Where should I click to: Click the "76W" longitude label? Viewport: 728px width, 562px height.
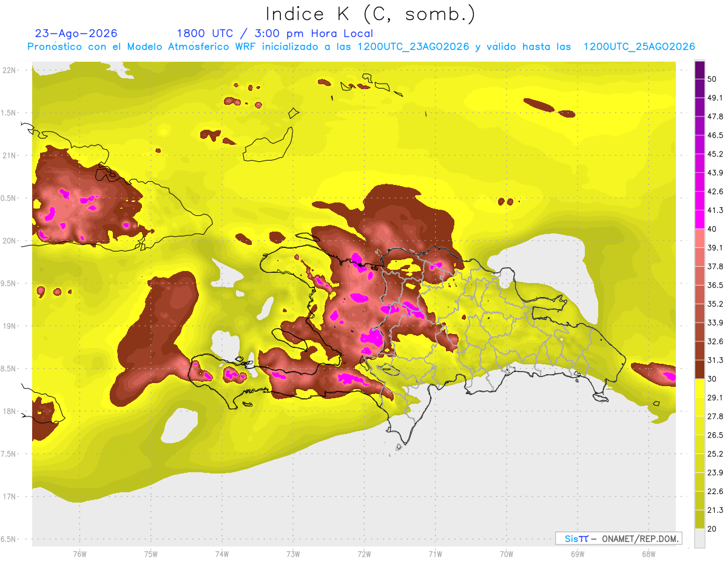[79, 554]
